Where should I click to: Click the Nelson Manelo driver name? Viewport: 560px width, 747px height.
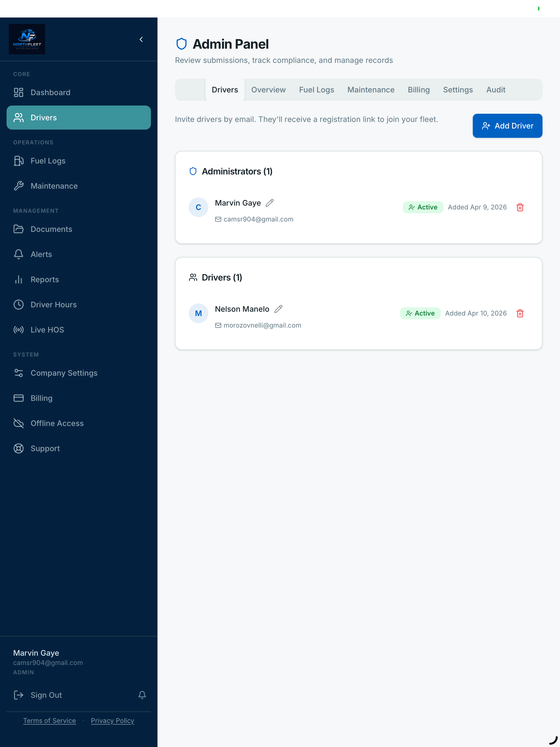tap(242, 309)
